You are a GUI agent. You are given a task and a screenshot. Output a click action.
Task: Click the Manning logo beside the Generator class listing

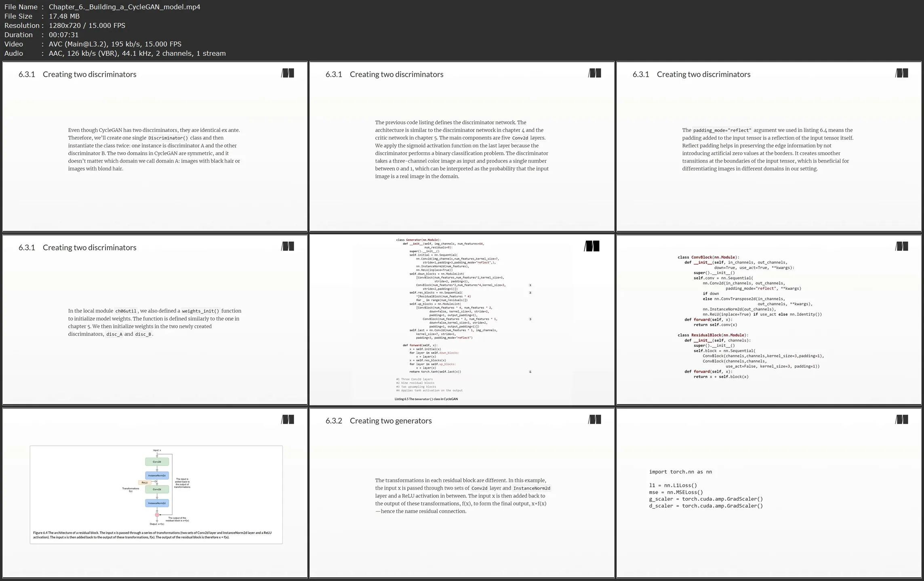[592, 246]
